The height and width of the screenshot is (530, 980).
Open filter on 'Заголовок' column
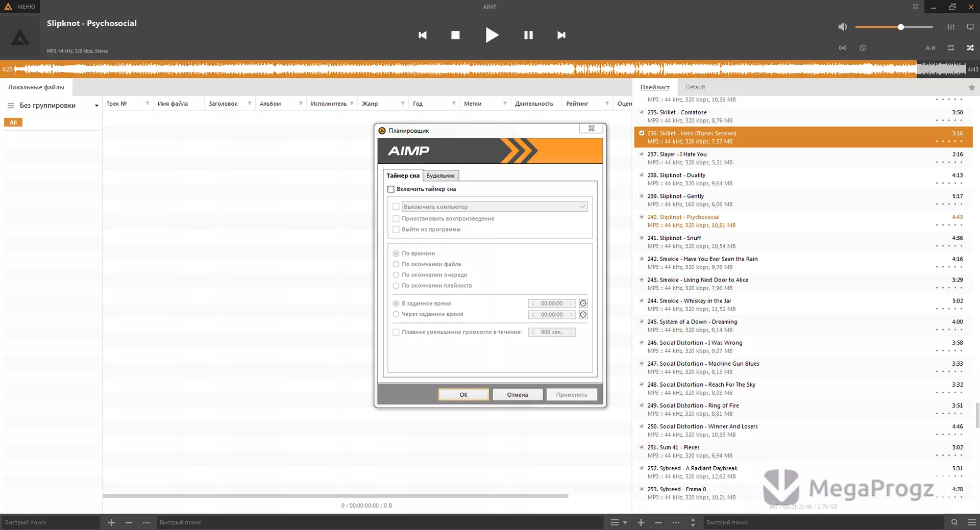250,104
